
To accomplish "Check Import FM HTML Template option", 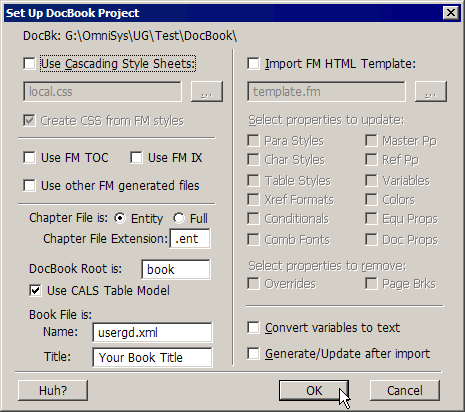I will [253, 64].
